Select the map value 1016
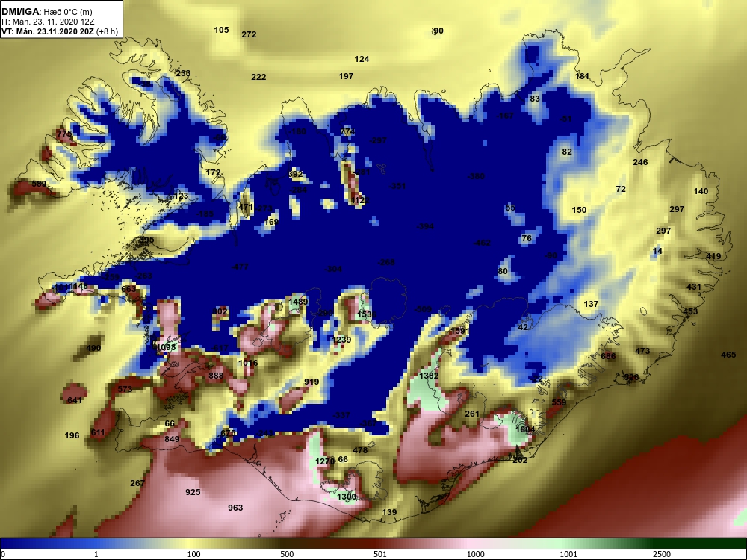This screenshot has height=560, width=747. [248, 363]
